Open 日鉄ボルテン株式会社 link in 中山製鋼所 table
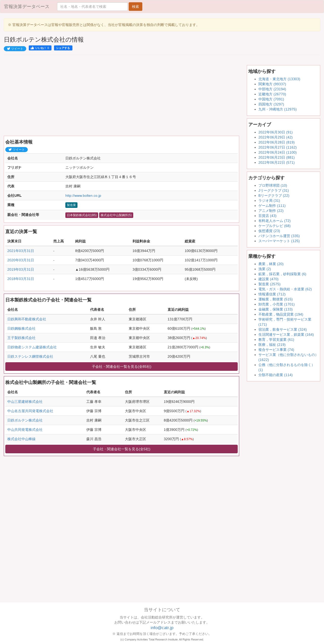Screen dimensions: 324x644 25,420
